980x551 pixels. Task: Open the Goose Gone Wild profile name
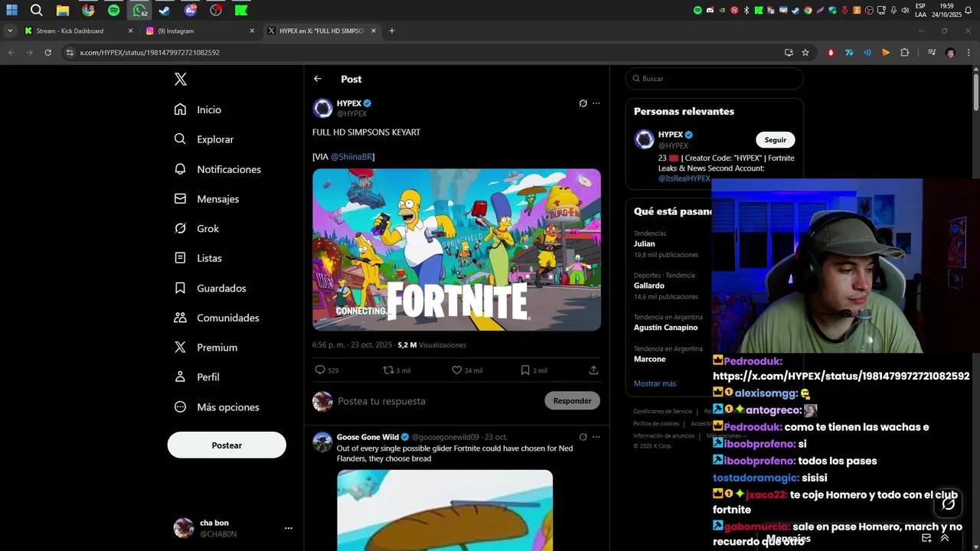pos(367,437)
